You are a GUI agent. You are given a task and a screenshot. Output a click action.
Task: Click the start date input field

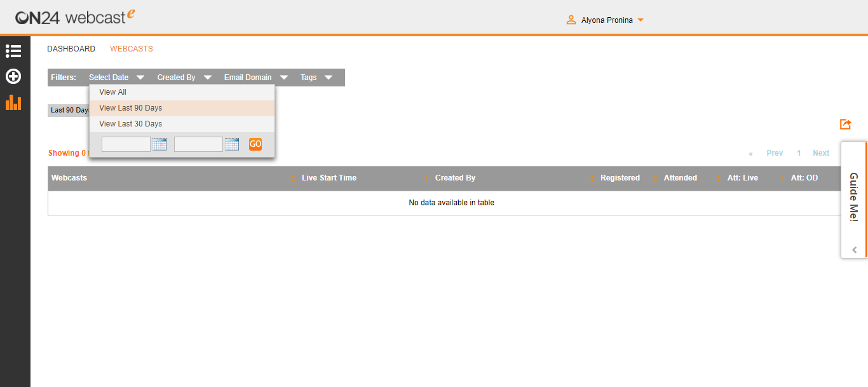pyautogui.click(x=126, y=144)
